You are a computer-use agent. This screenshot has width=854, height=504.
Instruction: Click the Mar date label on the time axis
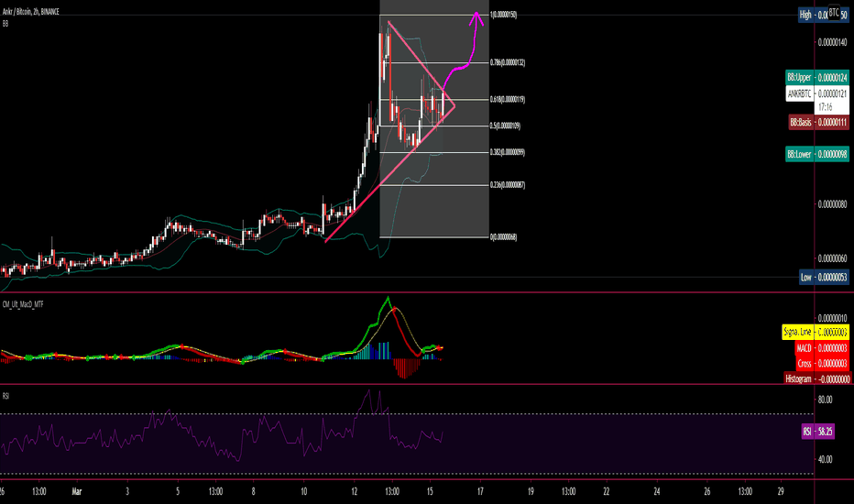77,491
